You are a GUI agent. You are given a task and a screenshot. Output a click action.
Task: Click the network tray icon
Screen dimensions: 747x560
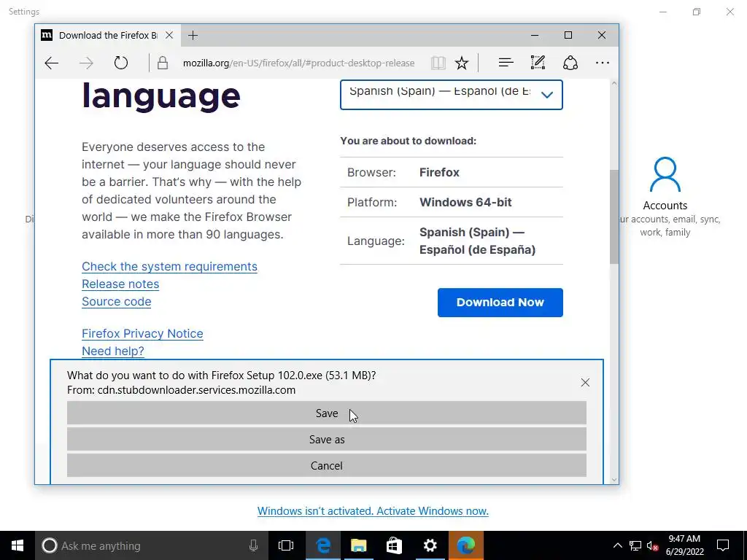click(x=635, y=545)
